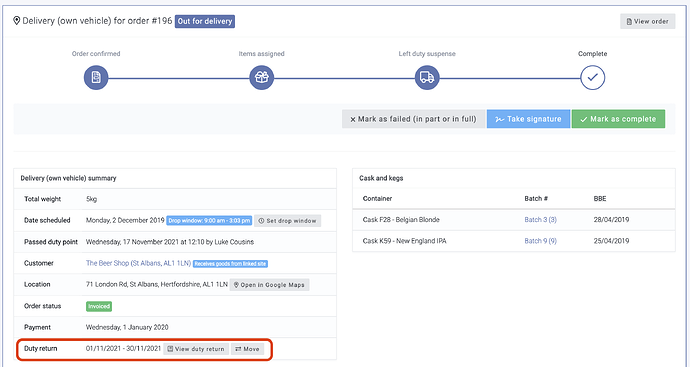Open Batch 3 (3) link

click(540, 220)
